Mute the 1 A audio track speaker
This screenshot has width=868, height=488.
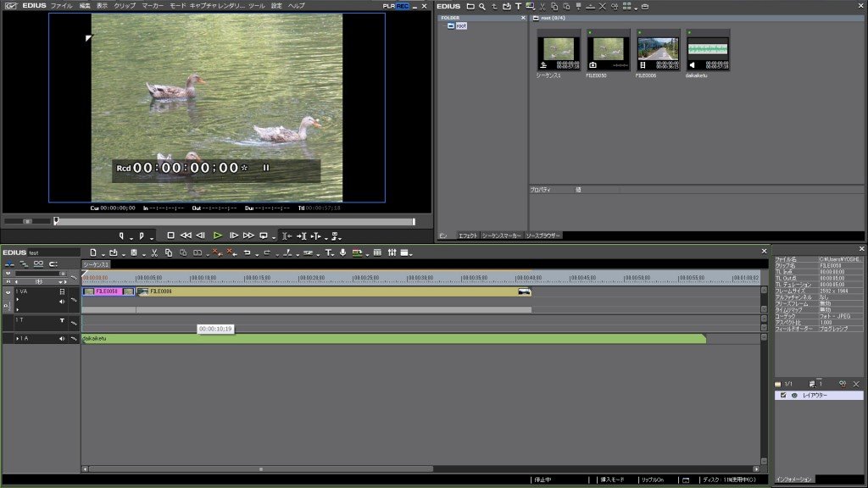62,338
